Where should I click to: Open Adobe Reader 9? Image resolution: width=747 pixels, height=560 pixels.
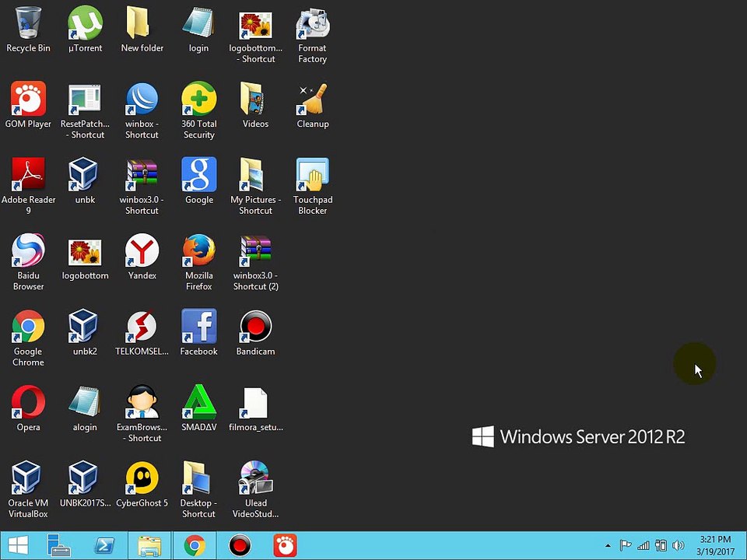[x=28, y=185]
